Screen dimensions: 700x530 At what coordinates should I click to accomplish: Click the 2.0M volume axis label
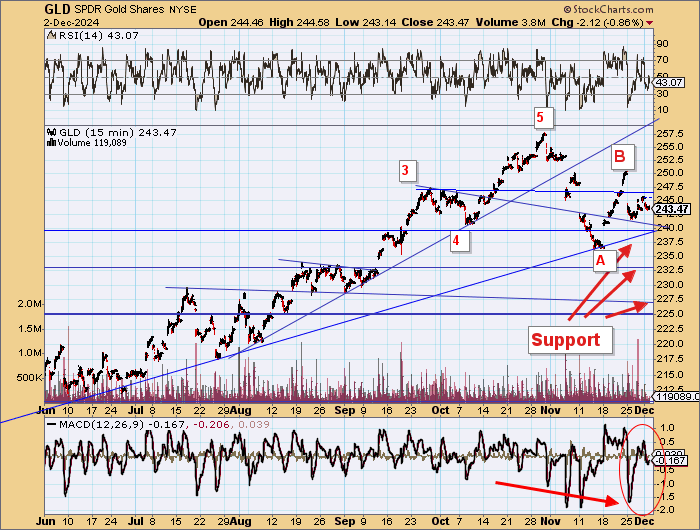pyautogui.click(x=29, y=304)
